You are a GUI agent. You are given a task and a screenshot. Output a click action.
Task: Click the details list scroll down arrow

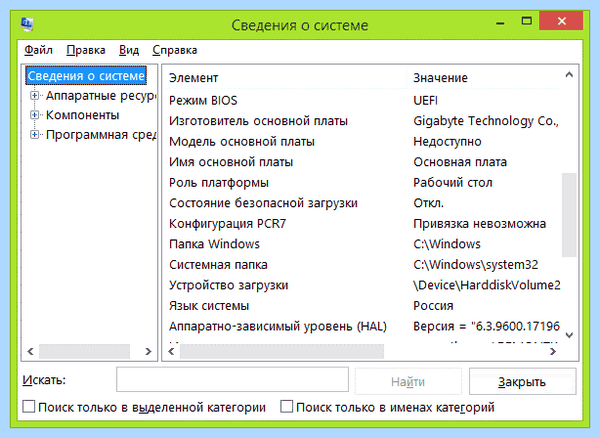tap(569, 335)
